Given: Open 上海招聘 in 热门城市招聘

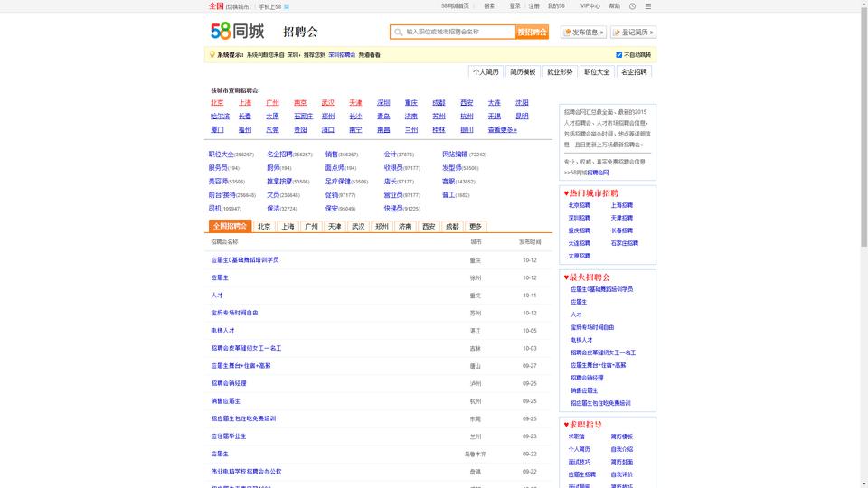Looking at the screenshot, I should pyautogui.click(x=622, y=205).
